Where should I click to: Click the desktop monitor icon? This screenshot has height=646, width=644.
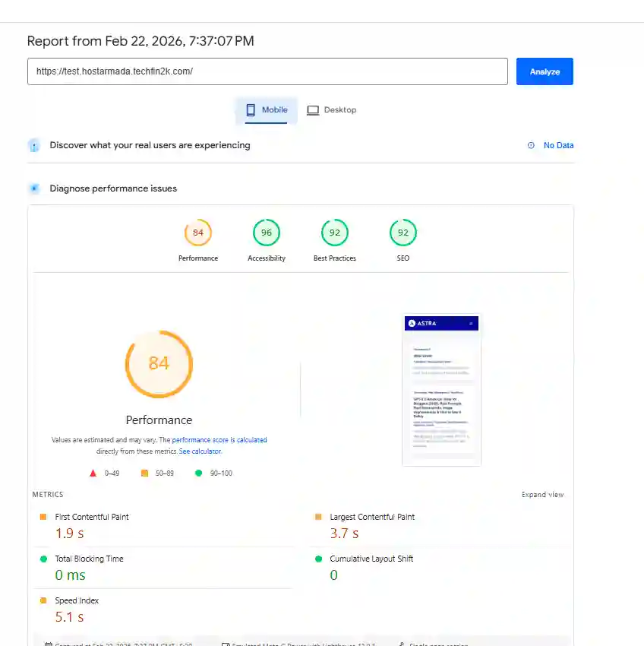[313, 110]
